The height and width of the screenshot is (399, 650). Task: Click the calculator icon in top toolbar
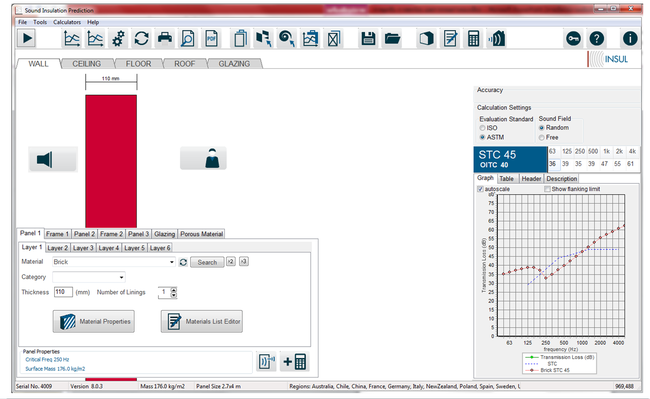[473, 39]
